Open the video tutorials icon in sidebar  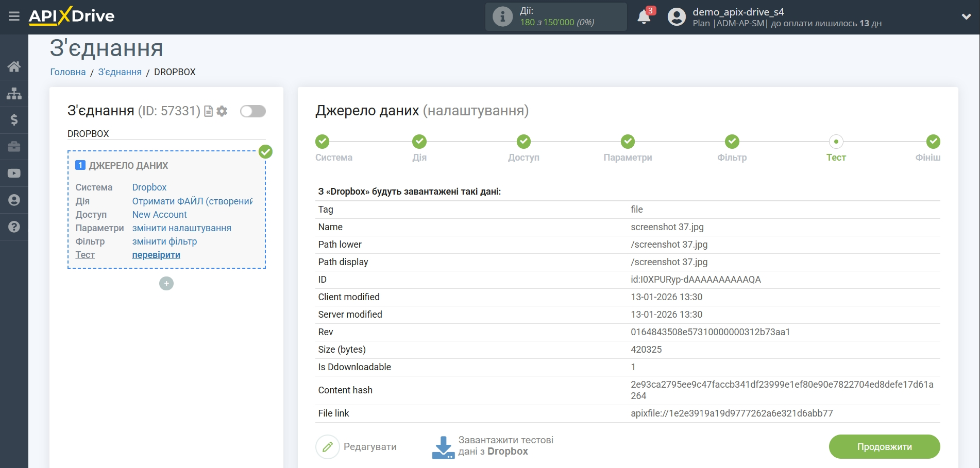[x=14, y=173]
